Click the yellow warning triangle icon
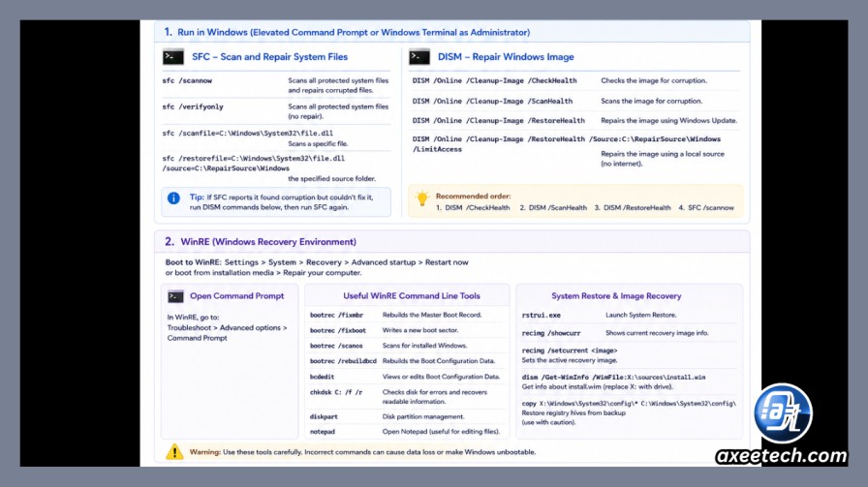 pyautogui.click(x=174, y=451)
